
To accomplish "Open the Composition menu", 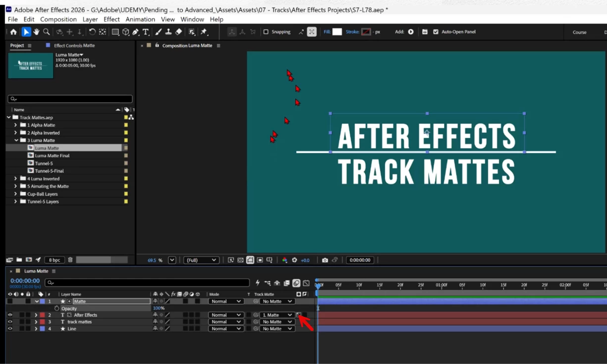I will [x=58, y=19].
